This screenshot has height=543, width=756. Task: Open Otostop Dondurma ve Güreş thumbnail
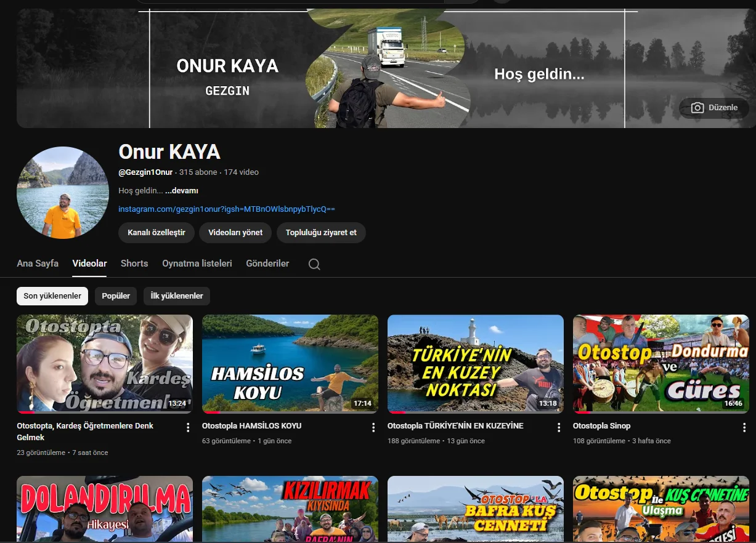661,364
